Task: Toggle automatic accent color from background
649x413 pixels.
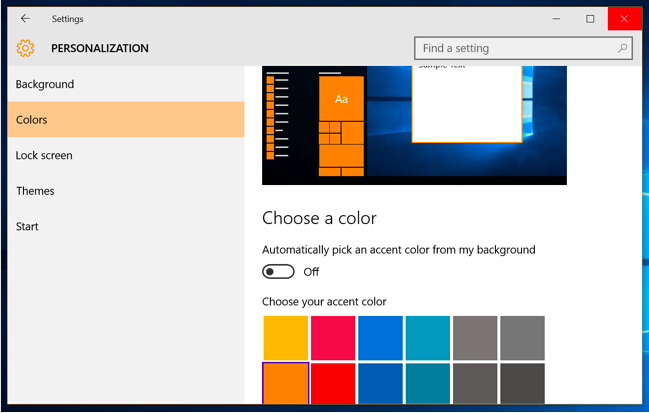Action: (278, 272)
